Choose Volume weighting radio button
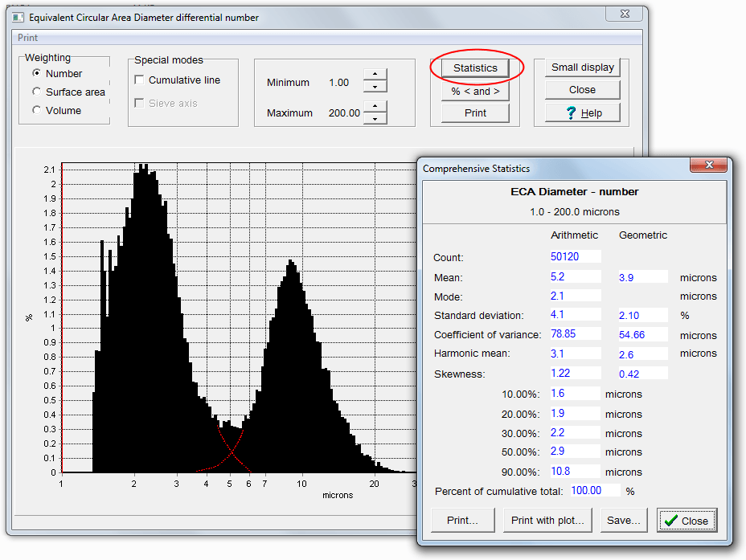This screenshot has width=746, height=560. [36, 110]
